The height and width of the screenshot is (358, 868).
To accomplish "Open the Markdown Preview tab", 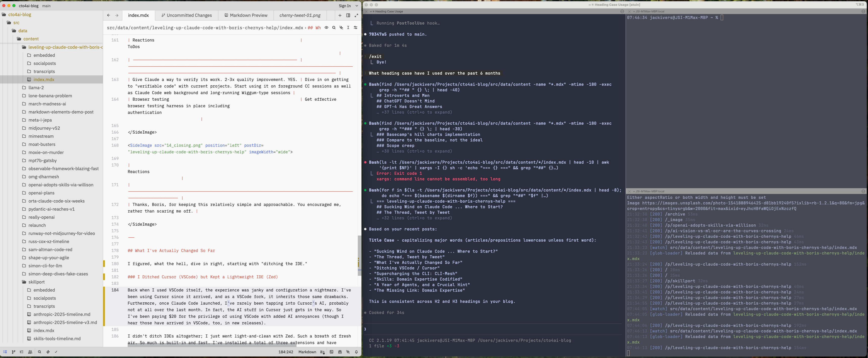I will coord(246,15).
